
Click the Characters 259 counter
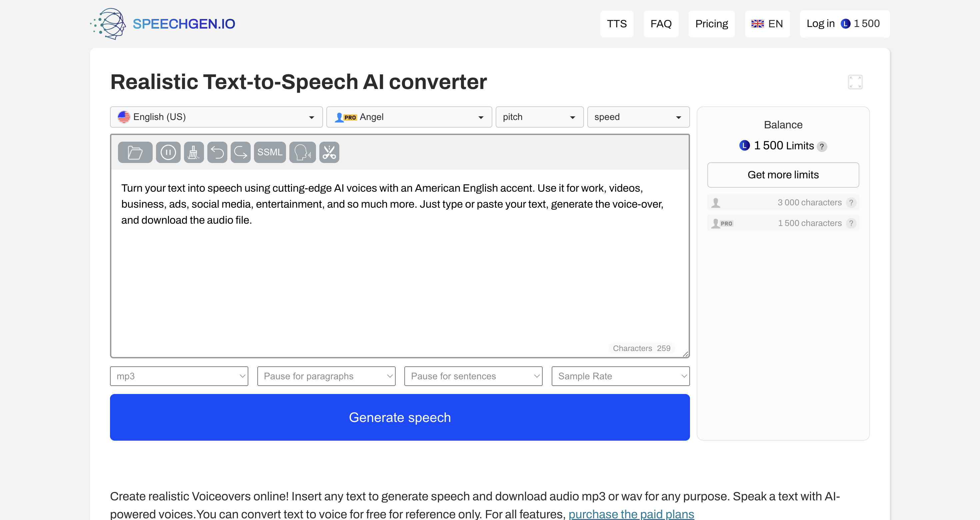(641, 348)
